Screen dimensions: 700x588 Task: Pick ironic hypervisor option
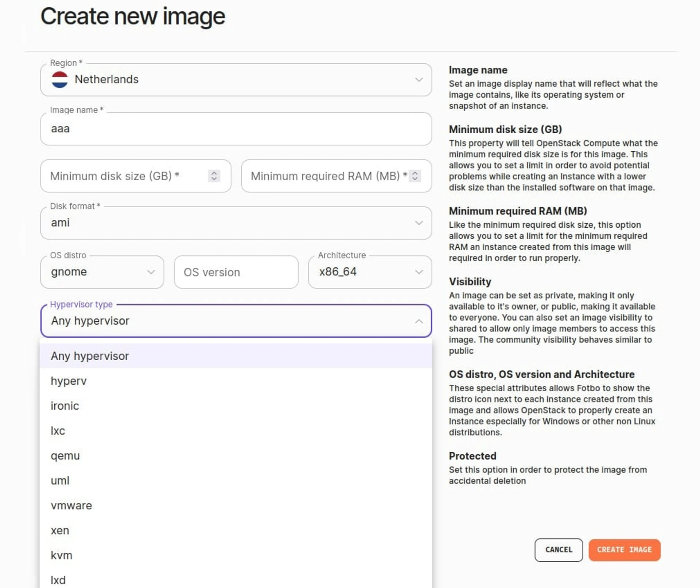click(x=236, y=406)
